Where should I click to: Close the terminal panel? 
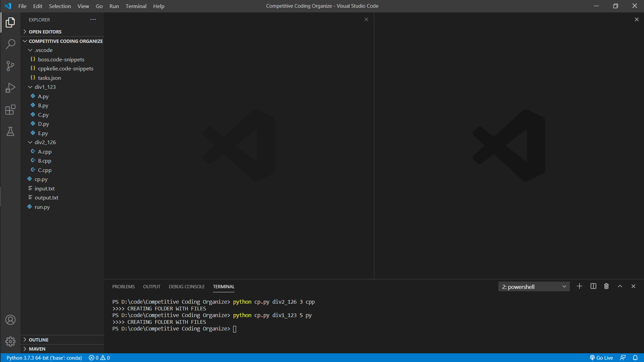click(633, 286)
